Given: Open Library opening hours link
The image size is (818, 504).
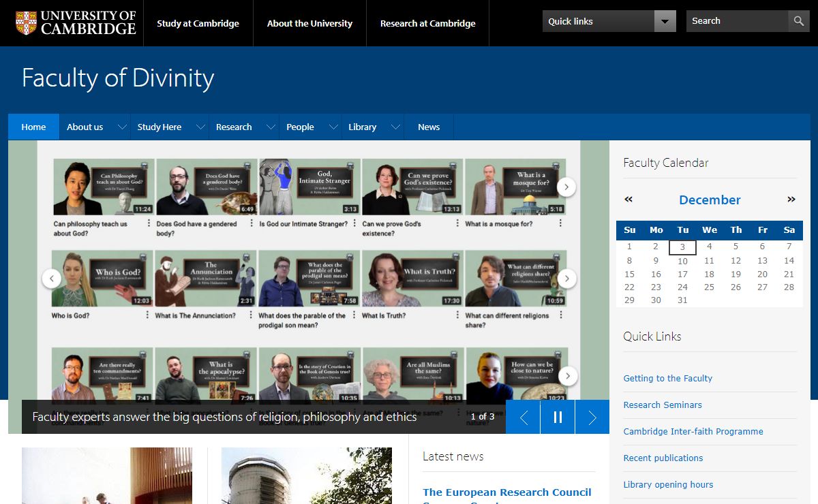Looking at the screenshot, I should [668, 484].
